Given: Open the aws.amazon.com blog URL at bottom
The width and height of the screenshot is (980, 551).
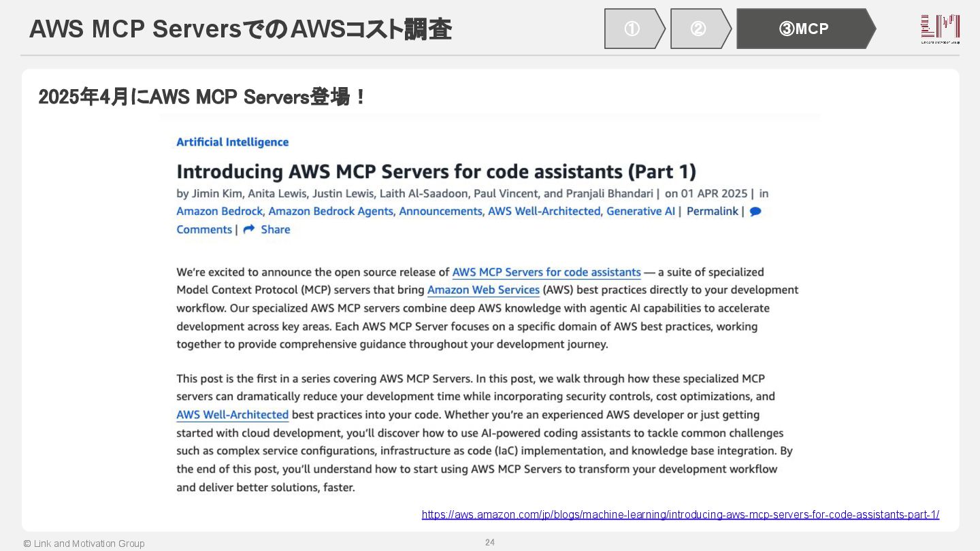Looking at the screenshot, I should [680, 515].
